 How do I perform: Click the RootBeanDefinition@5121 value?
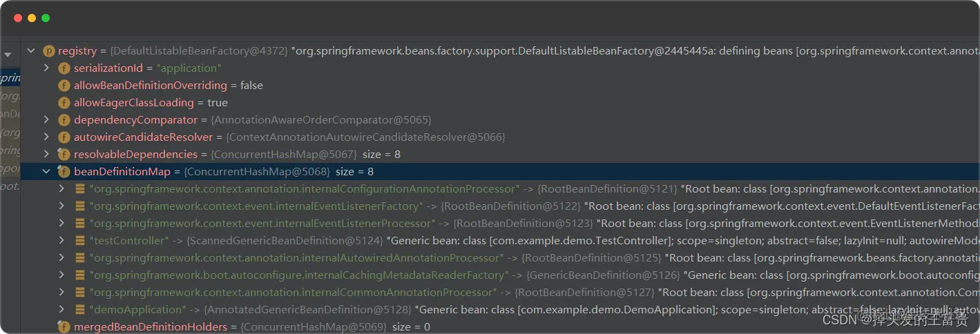tap(607, 189)
